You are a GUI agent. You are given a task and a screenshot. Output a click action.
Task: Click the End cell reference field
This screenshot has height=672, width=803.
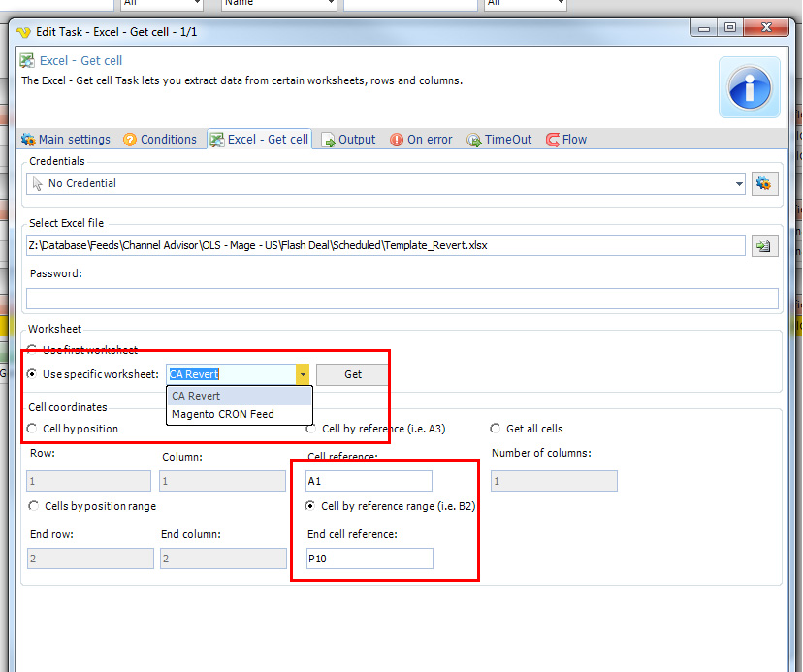point(369,559)
